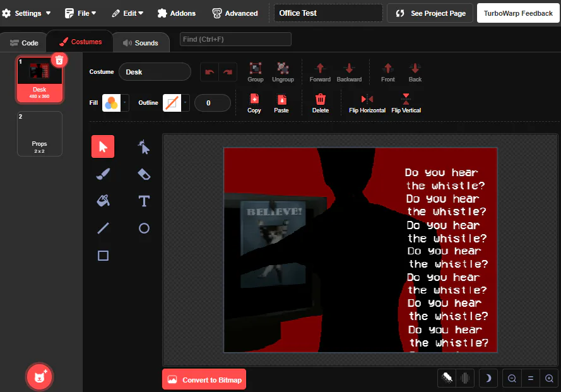The image size is (561, 392).
Task: Toggle the onion skin button
Action: pos(447,378)
